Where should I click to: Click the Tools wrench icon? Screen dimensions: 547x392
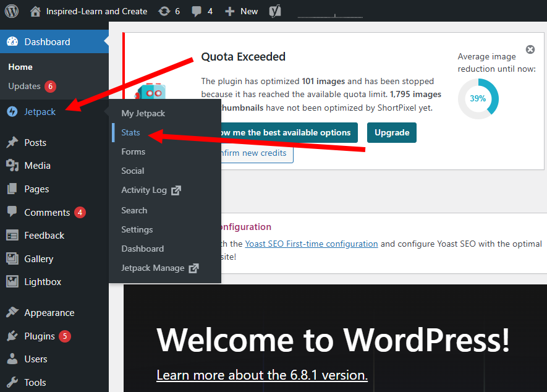(12, 382)
